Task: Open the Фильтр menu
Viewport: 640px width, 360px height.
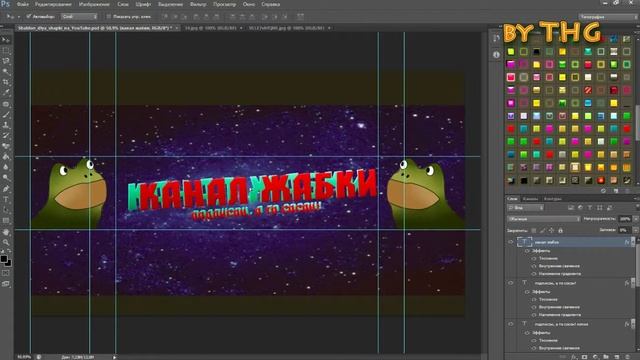Action: pos(198,4)
